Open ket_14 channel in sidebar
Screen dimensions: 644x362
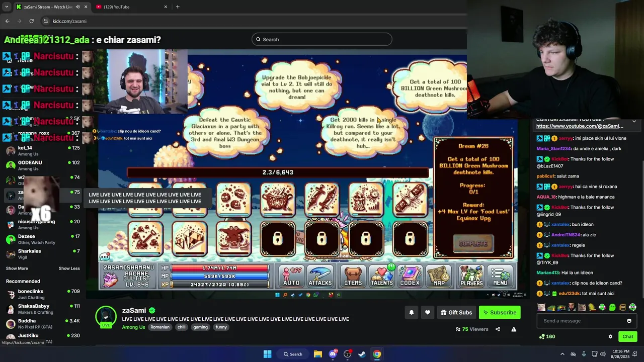point(43,151)
